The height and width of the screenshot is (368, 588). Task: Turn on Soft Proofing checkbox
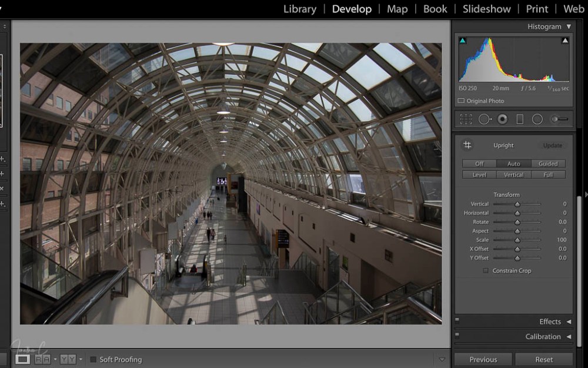(93, 360)
